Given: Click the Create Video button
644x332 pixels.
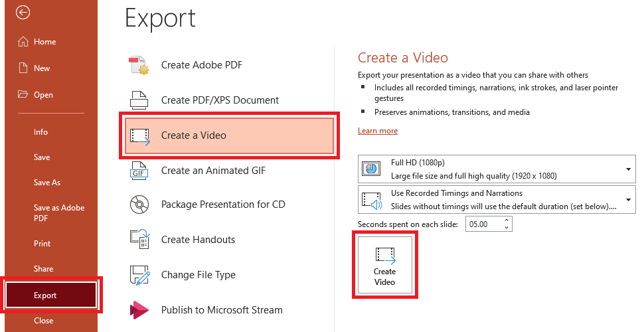Looking at the screenshot, I should (x=385, y=265).
